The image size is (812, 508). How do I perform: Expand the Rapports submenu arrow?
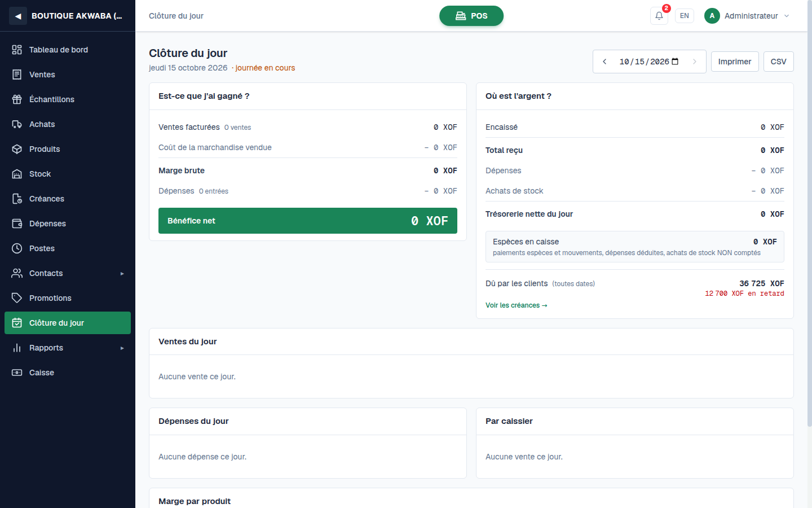122,348
